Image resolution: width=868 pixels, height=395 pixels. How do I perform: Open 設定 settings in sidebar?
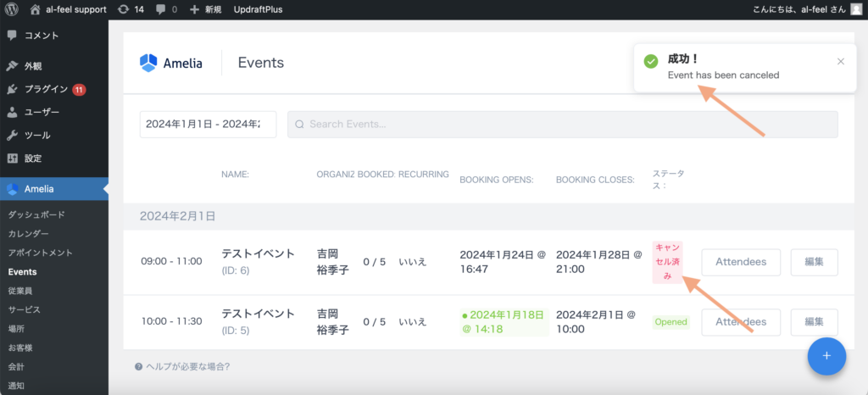coord(33,159)
